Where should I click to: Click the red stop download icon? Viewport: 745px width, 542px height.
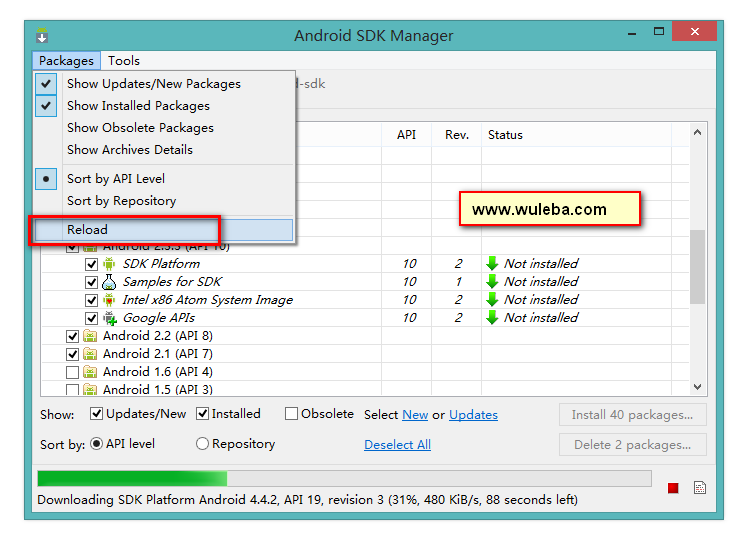coord(673,488)
